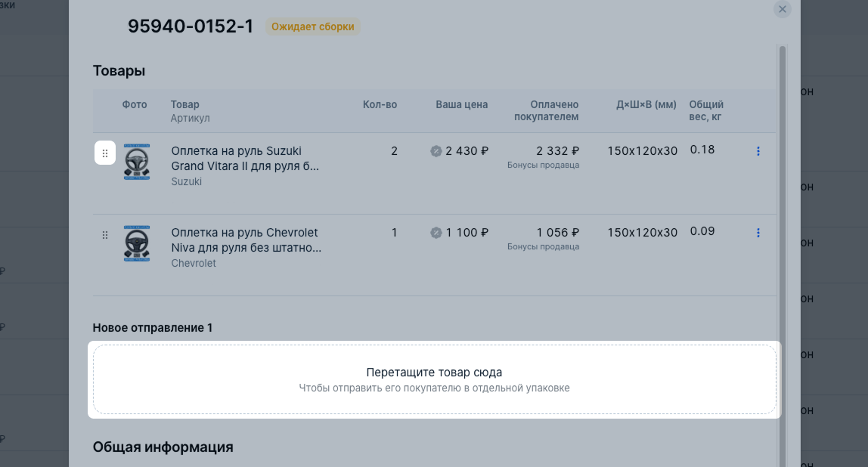Click the Новое отправление 1 heading
Viewport: 868px width, 467px height.
[152, 327]
